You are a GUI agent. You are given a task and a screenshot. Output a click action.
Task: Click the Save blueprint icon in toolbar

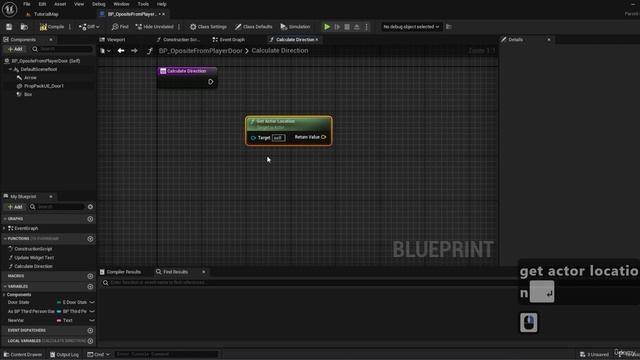(9, 27)
